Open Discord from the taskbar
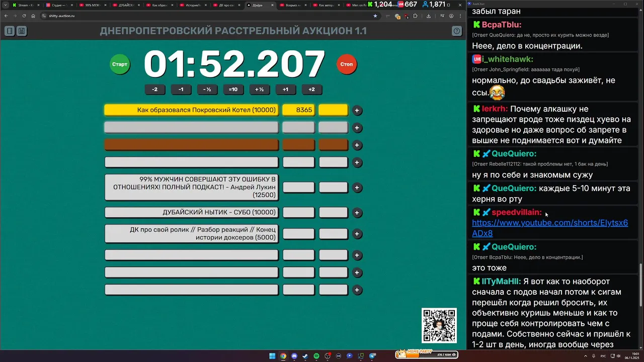 [x=294, y=356]
